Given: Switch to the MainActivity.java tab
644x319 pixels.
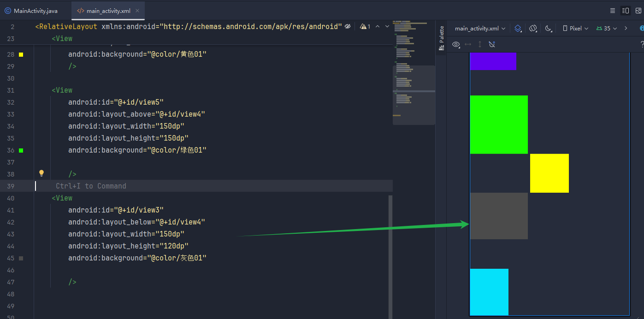Looking at the screenshot, I should coord(31,10).
